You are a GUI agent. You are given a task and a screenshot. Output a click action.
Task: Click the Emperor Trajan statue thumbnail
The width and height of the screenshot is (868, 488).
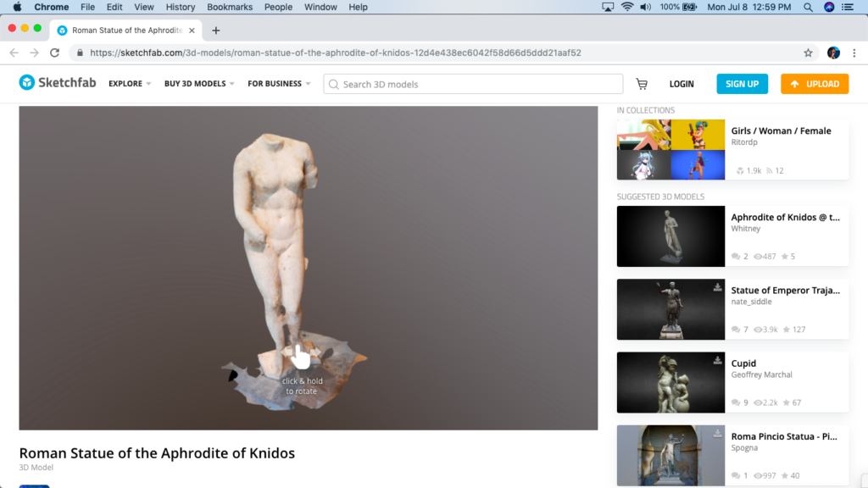click(671, 309)
